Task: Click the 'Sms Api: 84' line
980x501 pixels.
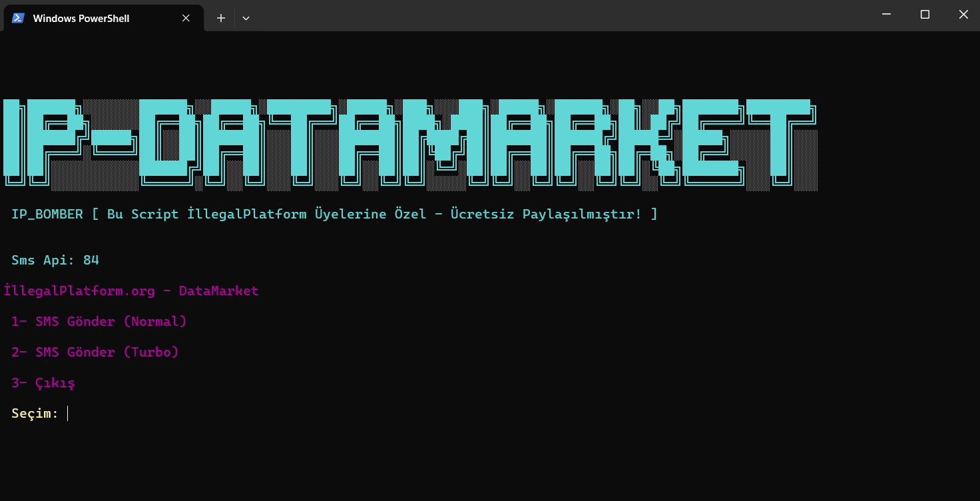Action: [x=55, y=260]
